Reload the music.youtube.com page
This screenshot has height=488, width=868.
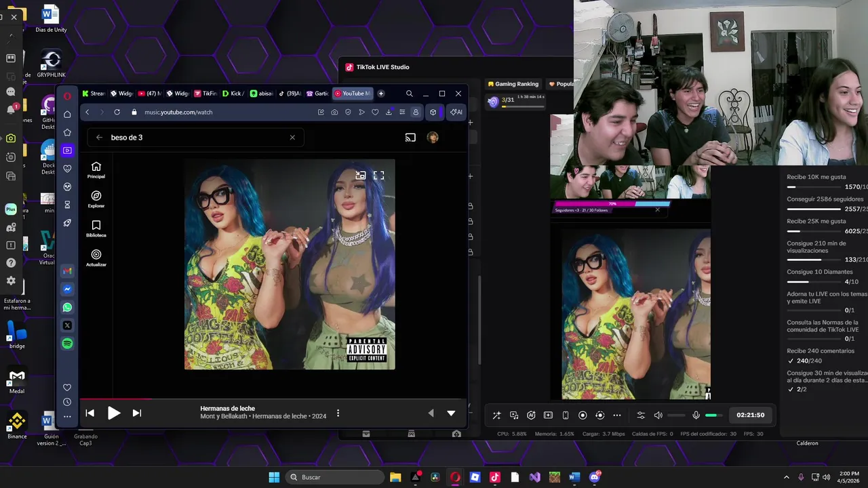click(x=117, y=112)
